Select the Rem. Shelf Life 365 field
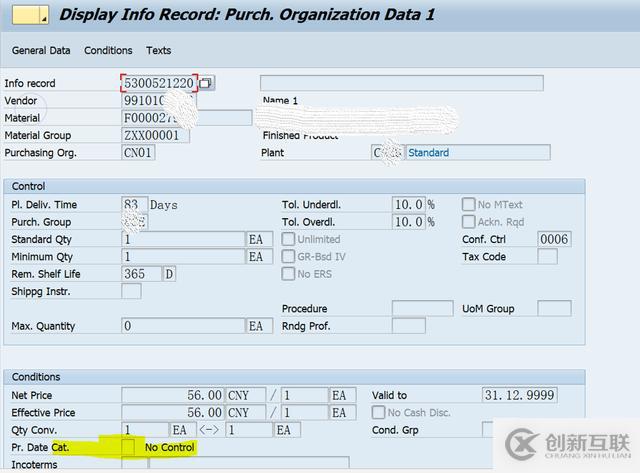This screenshot has height=473, width=640. [x=141, y=274]
